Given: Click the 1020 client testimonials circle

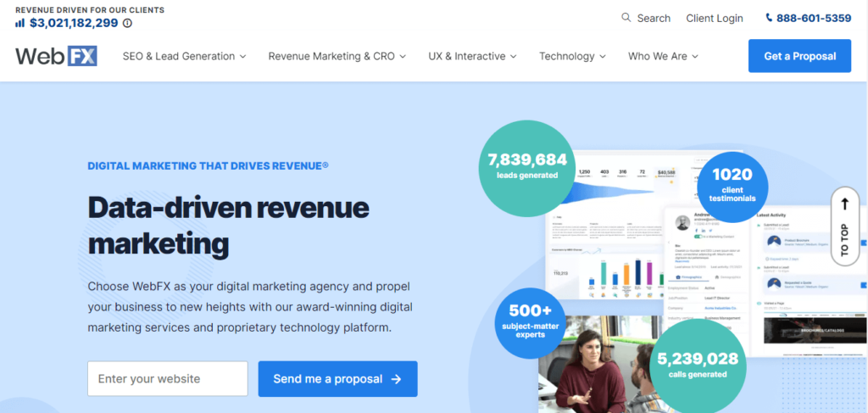Looking at the screenshot, I should pos(732,187).
